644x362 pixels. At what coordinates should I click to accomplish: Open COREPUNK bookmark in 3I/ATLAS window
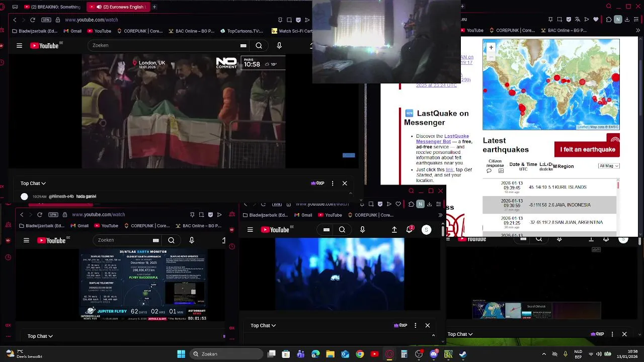coord(147,226)
